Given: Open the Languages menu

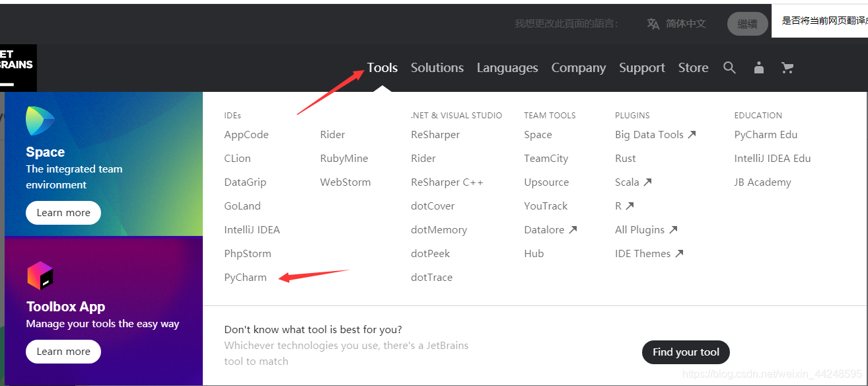Looking at the screenshot, I should click(x=507, y=68).
